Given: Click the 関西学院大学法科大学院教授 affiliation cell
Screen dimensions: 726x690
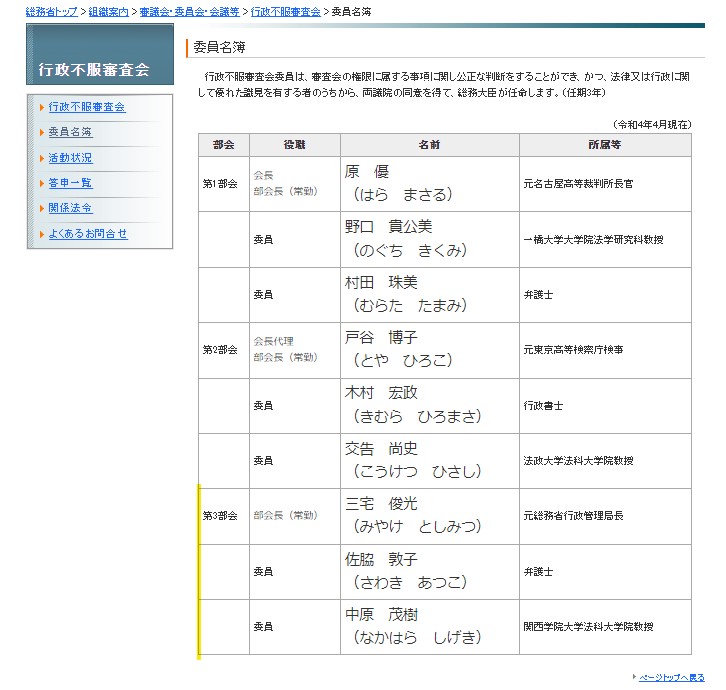Looking at the screenshot, I should [588, 627].
